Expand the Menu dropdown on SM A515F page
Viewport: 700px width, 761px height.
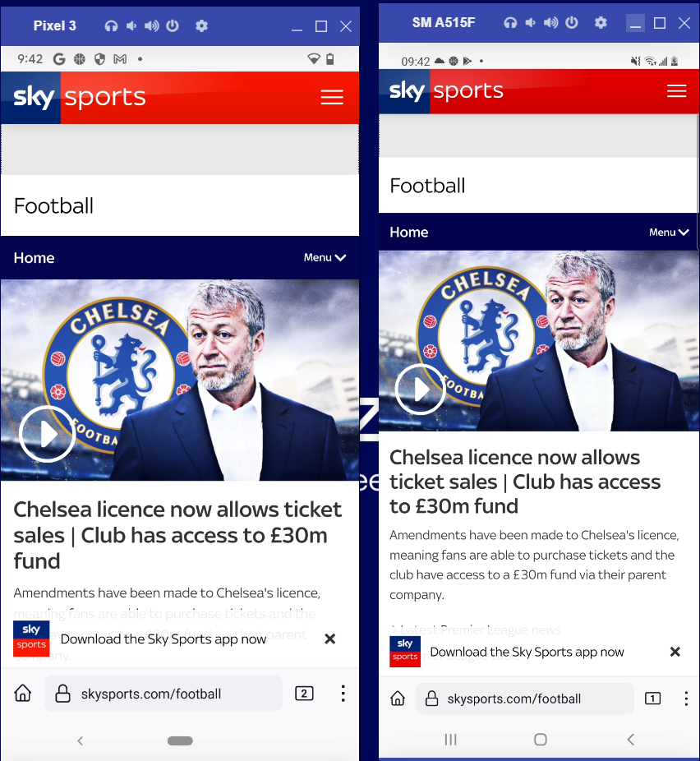tap(669, 233)
